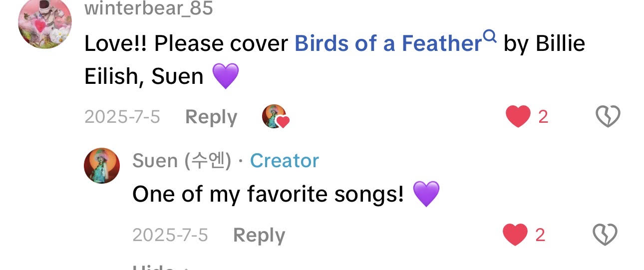Screen dimensions: 644x270
Task: Reply to winterbear_85's comment
Action: click(211, 117)
